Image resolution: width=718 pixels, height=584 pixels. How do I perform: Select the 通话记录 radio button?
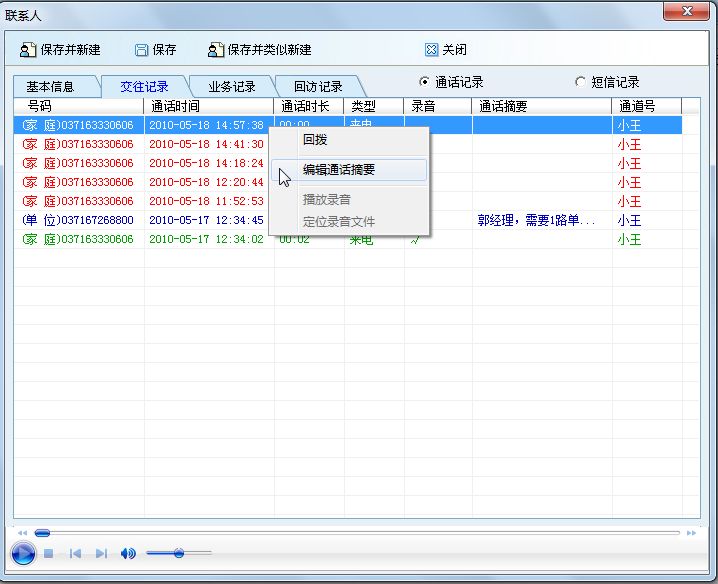pos(424,82)
